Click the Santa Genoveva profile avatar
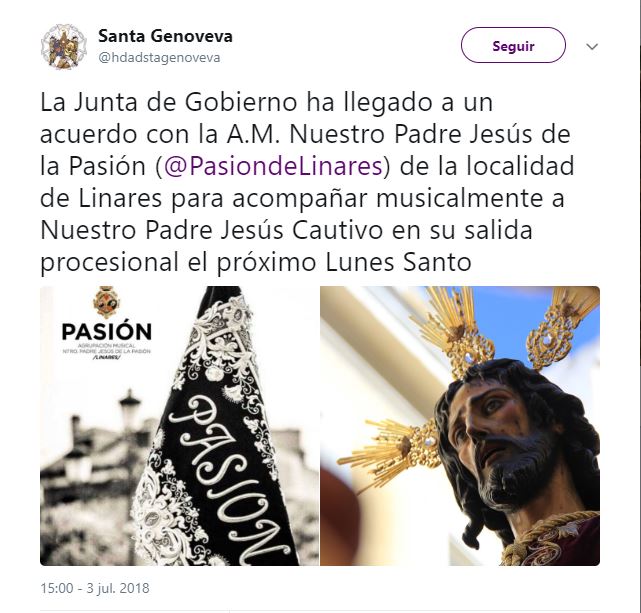Screen dimensions: 641x613 tap(64, 46)
